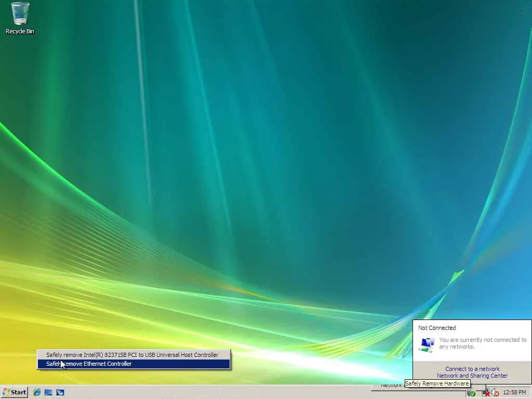Click the Start button
This screenshot has height=399, width=532.
coord(14,392)
